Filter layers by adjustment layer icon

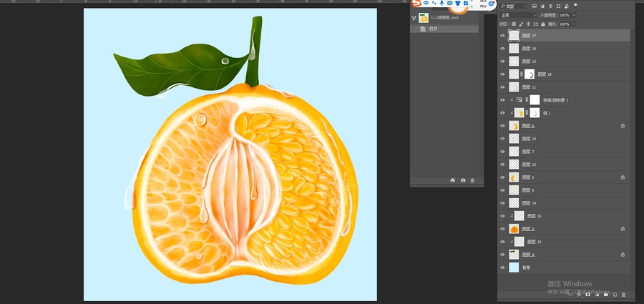tap(542, 6)
